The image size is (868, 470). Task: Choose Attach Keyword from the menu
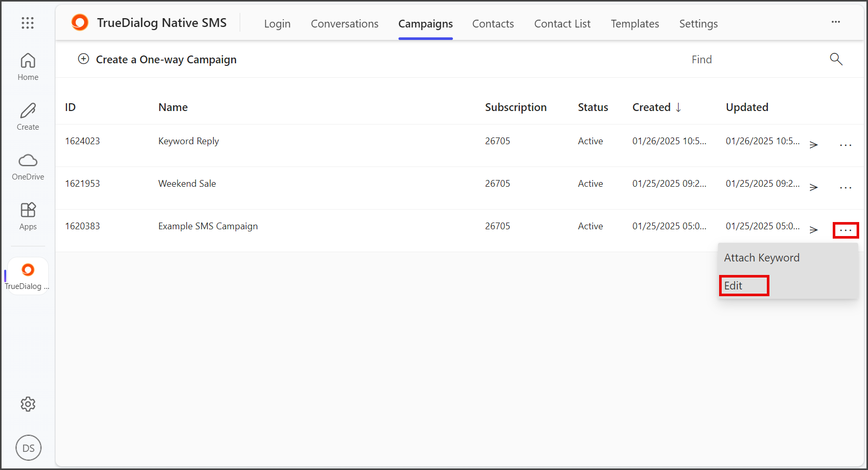(762, 258)
